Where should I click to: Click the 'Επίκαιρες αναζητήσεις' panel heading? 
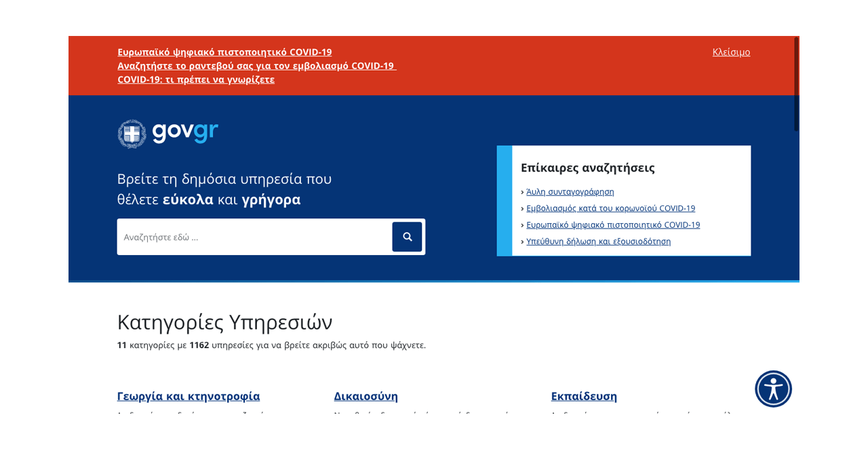[587, 168]
